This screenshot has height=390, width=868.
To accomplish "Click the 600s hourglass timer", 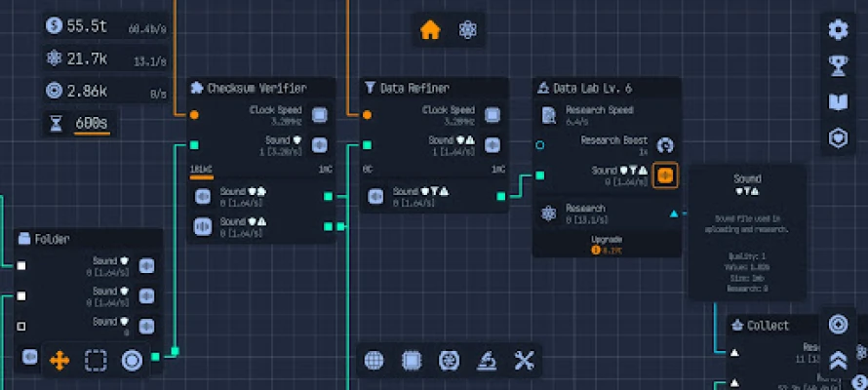I will [x=92, y=124].
